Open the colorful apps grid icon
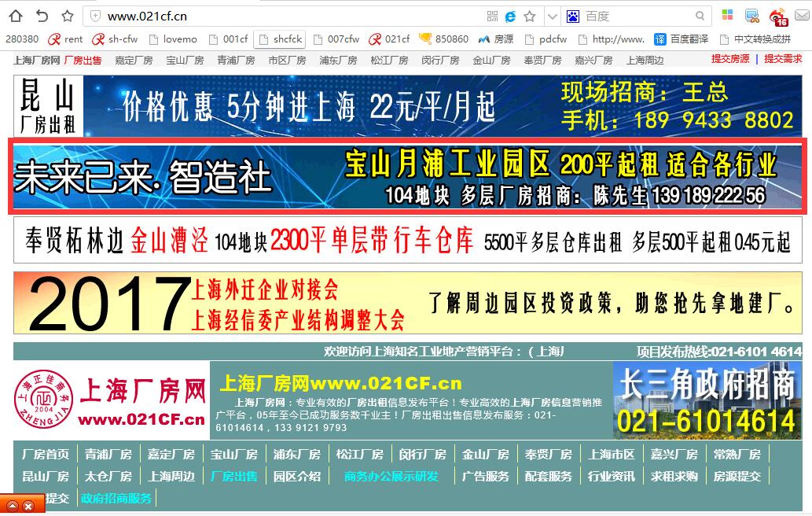The width and height of the screenshot is (812, 516). (x=728, y=15)
